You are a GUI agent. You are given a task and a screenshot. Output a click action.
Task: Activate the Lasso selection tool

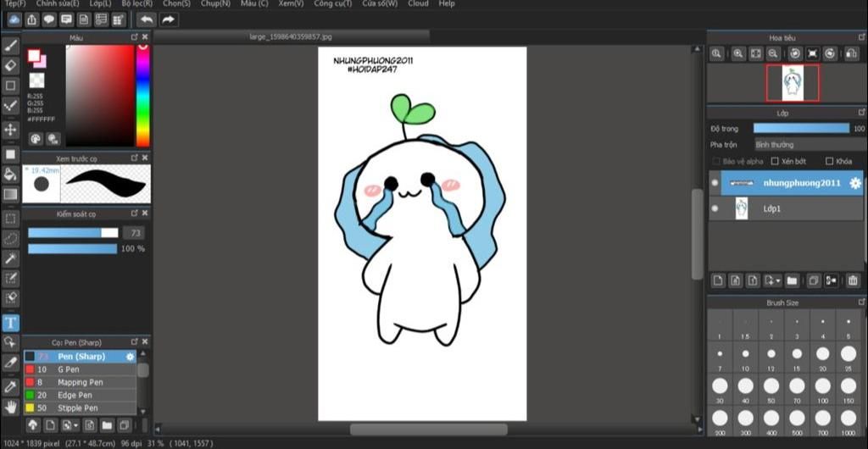pyautogui.click(x=10, y=238)
